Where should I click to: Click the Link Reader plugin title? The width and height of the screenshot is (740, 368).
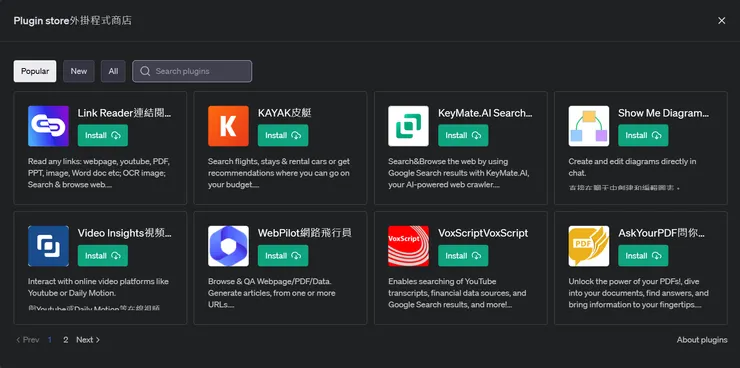[125, 113]
